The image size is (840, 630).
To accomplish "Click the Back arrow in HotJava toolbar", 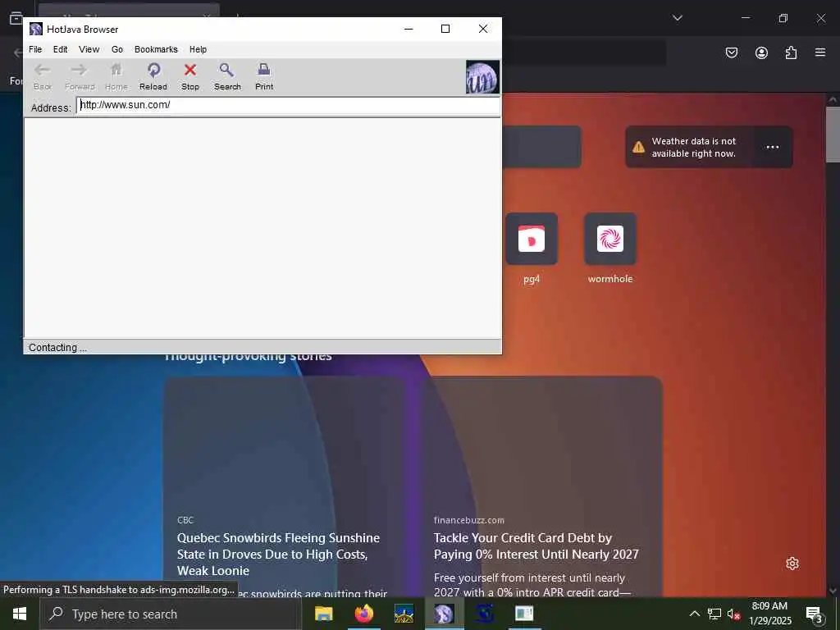I will click(43, 76).
